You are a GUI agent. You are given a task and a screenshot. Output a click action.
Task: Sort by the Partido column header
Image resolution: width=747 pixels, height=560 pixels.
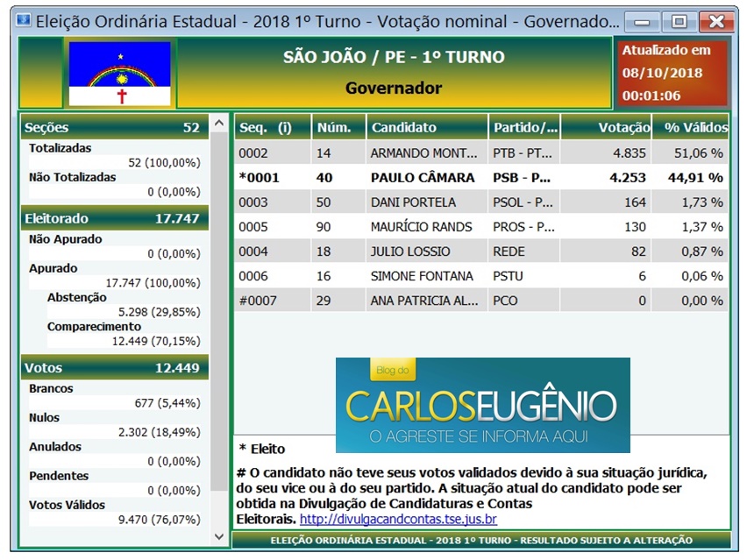(524, 127)
